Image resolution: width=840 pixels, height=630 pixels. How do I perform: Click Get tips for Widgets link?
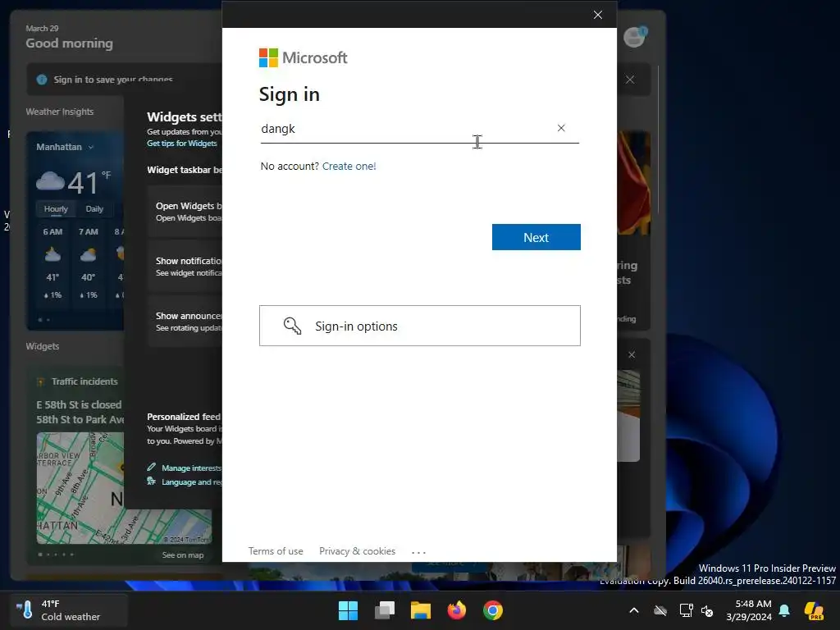pos(181,143)
